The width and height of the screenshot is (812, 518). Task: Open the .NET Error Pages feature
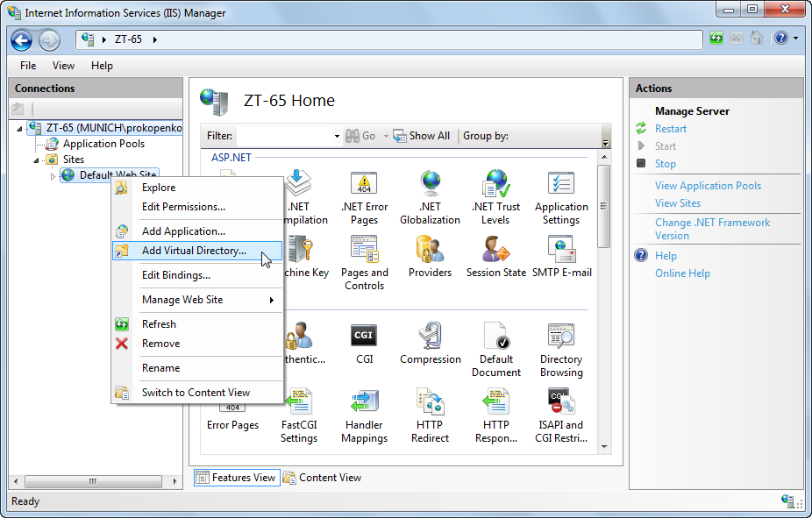click(364, 198)
